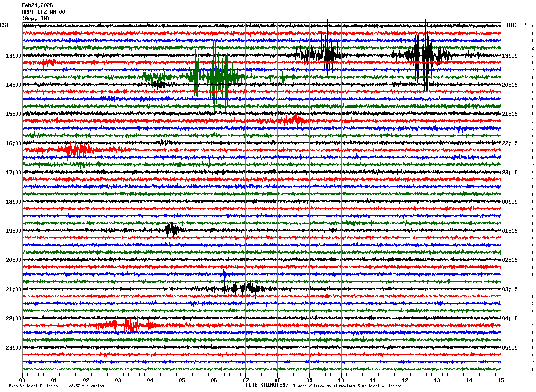Select the 13:00 CST time label

click(x=14, y=56)
